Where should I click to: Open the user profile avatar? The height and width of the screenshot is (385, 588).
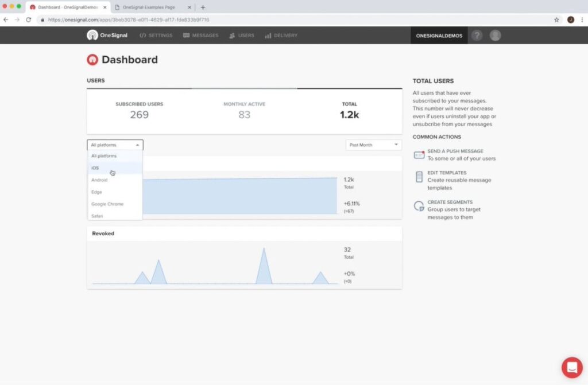[x=495, y=35]
